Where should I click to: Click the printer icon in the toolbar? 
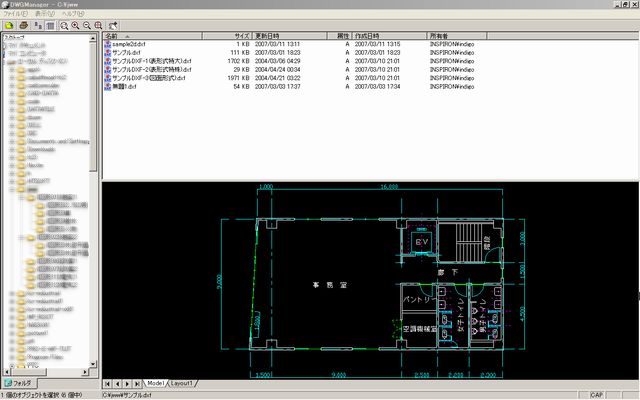21,25
